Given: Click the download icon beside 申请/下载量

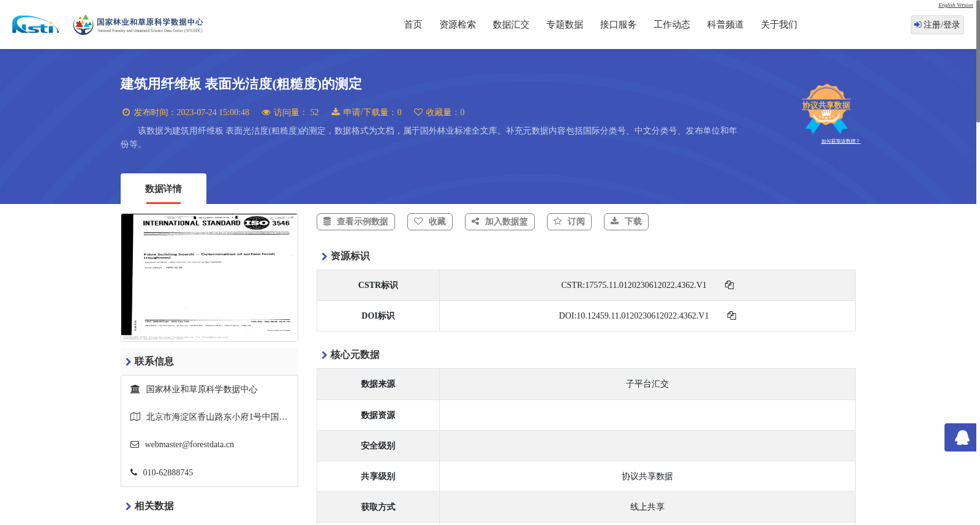Looking at the screenshot, I should click(336, 112).
